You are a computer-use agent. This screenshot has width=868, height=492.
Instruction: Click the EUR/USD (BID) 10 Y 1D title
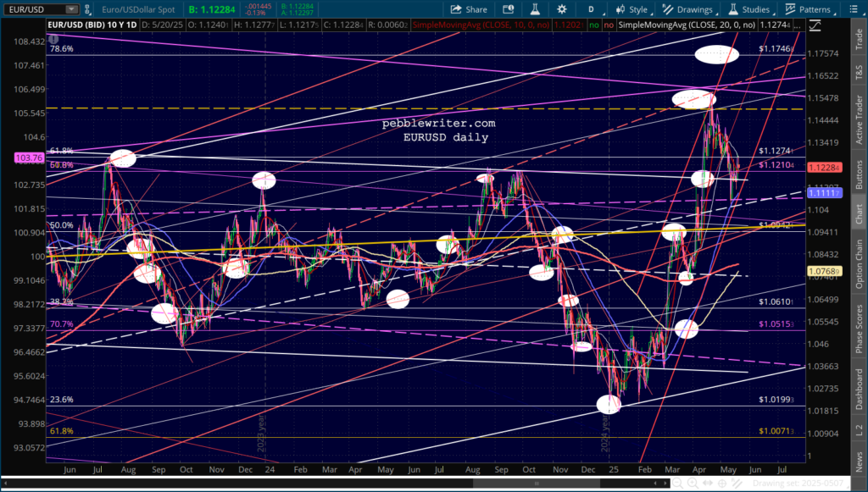click(x=93, y=25)
